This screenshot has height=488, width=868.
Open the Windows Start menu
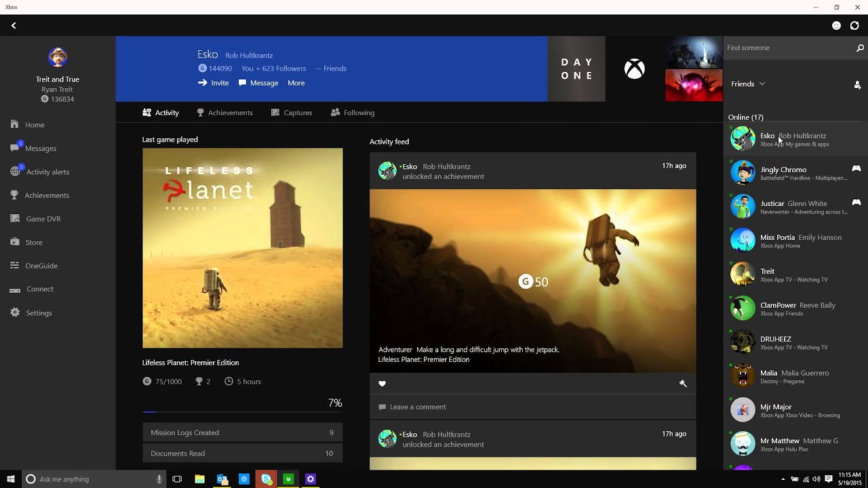point(11,479)
